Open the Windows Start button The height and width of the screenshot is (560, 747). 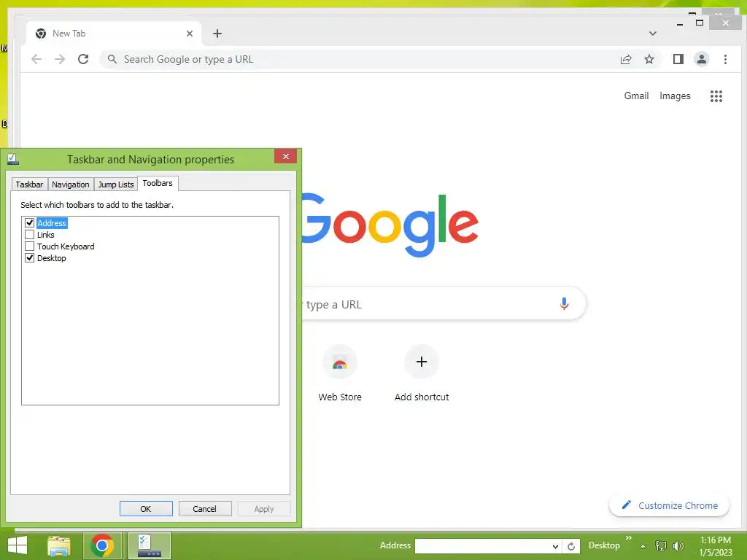pos(18,545)
